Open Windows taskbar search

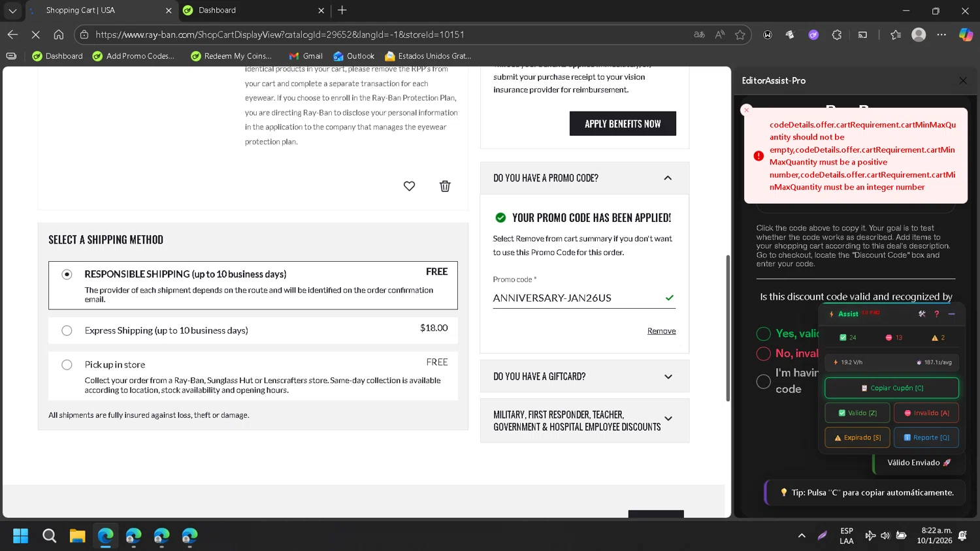[49, 536]
